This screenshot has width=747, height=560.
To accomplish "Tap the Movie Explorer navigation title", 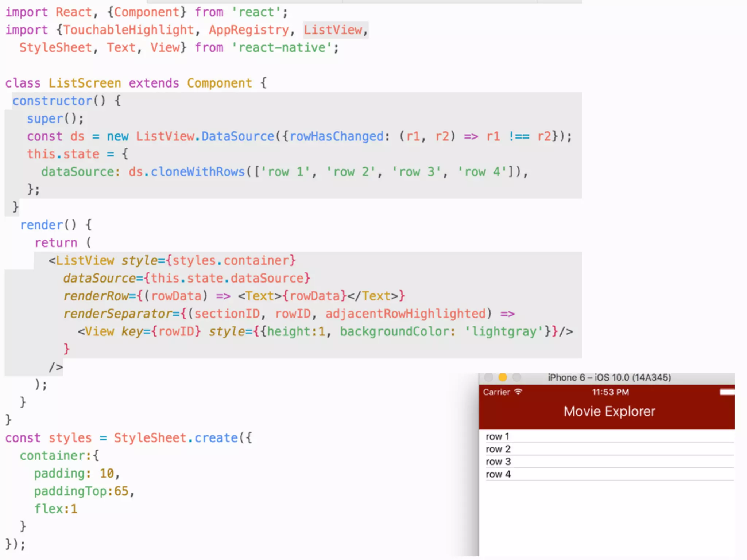I will click(609, 411).
